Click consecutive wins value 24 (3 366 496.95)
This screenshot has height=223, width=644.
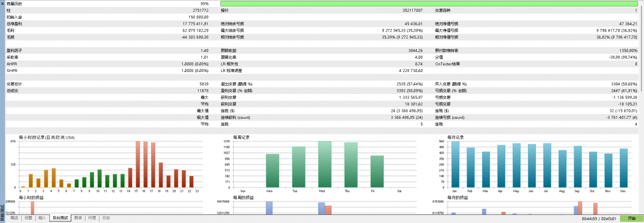point(407,111)
